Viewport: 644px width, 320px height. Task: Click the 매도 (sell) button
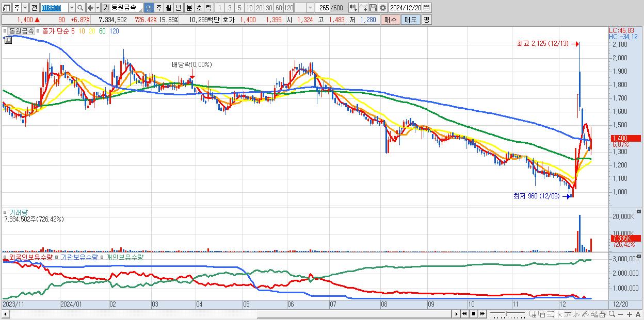coord(410,20)
